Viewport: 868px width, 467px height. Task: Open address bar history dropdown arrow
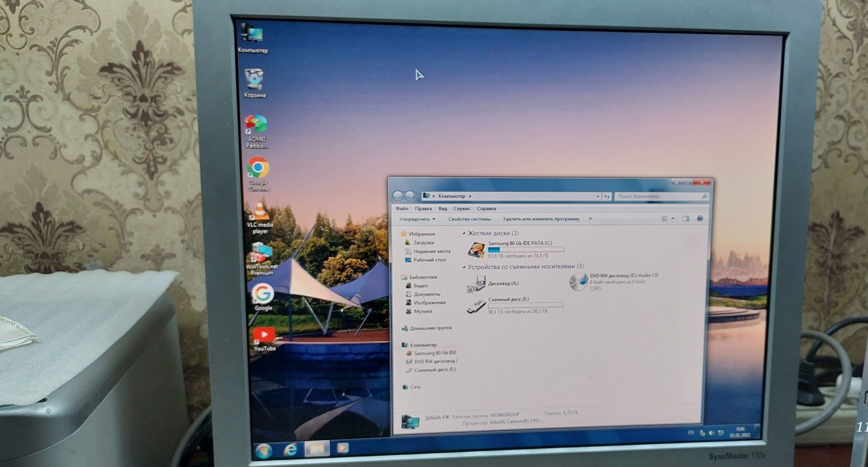click(x=597, y=196)
